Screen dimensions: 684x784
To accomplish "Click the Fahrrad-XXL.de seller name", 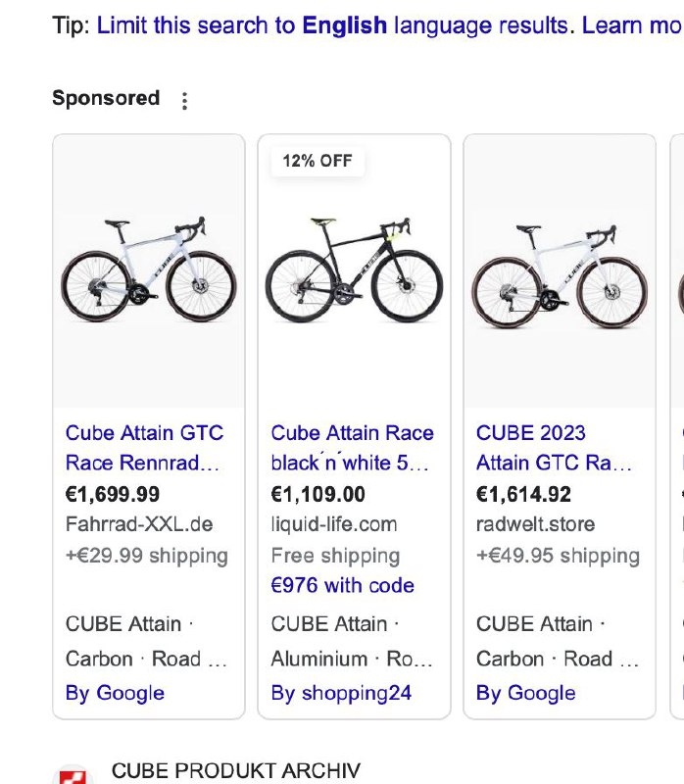I will [139, 524].
